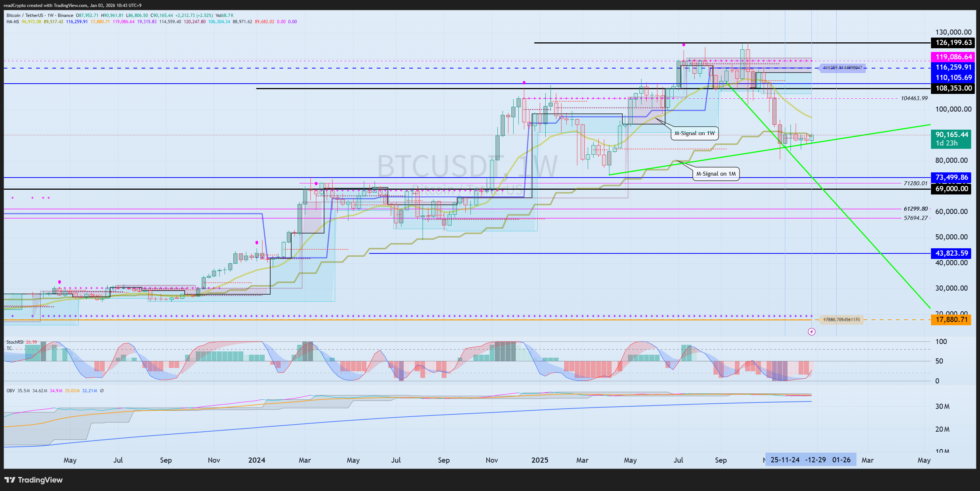Viewport: 980px width, 491px height.
Task: Click the 2025 label on time axis
Action: [x=539, y=460]
